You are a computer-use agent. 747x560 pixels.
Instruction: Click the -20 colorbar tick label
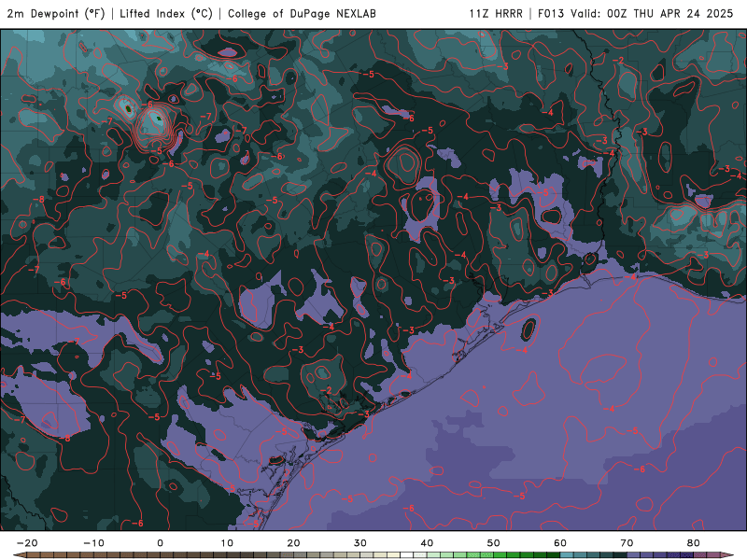pos(27,542)
